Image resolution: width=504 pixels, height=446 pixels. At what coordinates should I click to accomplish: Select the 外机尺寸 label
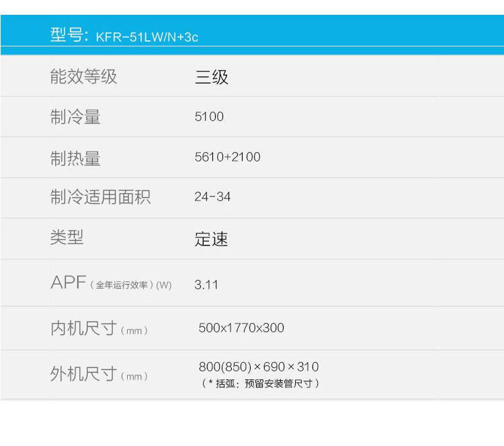pyautogui.click(x=83, y=375)
